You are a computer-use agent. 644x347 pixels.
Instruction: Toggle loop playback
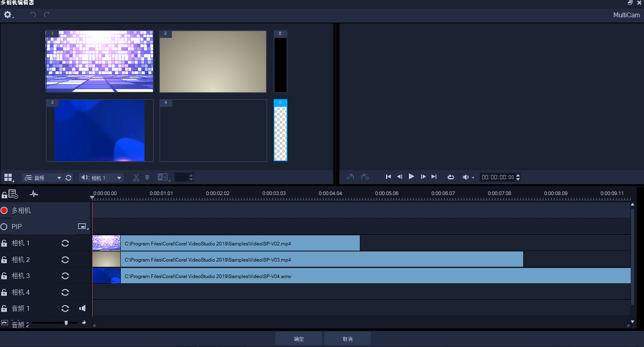[x=451, y=177]
